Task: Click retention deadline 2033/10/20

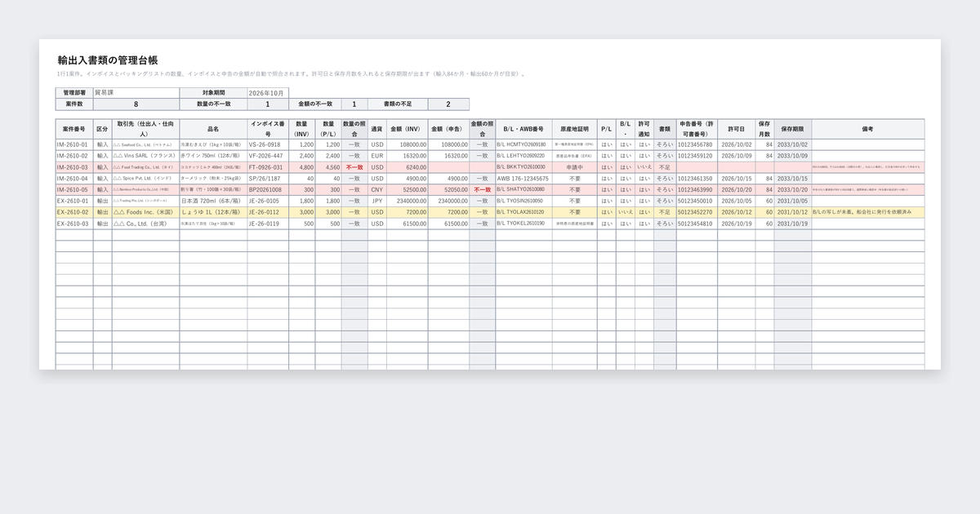Action: (793, 189)
